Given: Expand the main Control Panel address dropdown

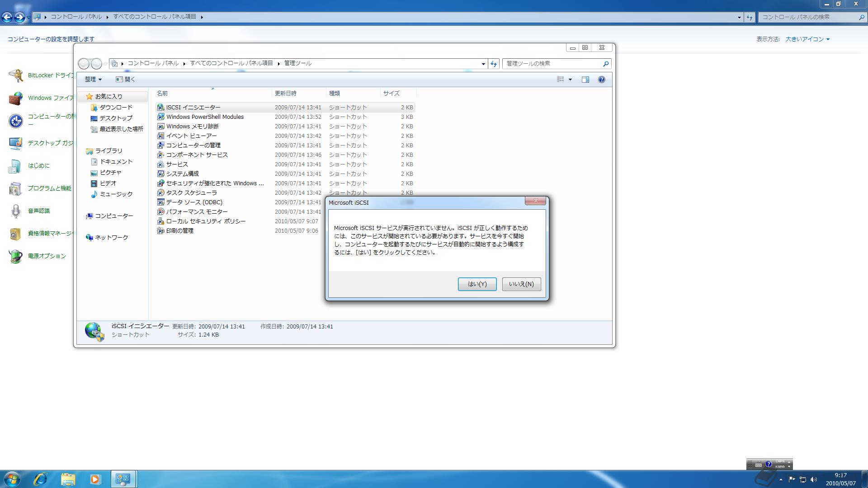Looking at the screenshot, I should (x=739, y=17).
